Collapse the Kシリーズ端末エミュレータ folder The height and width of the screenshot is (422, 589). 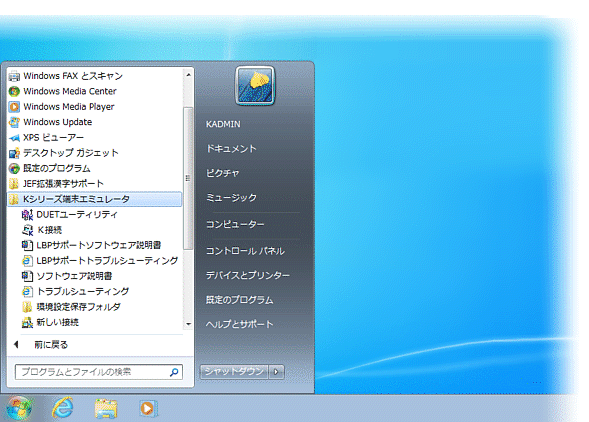(x=94, y=199)
